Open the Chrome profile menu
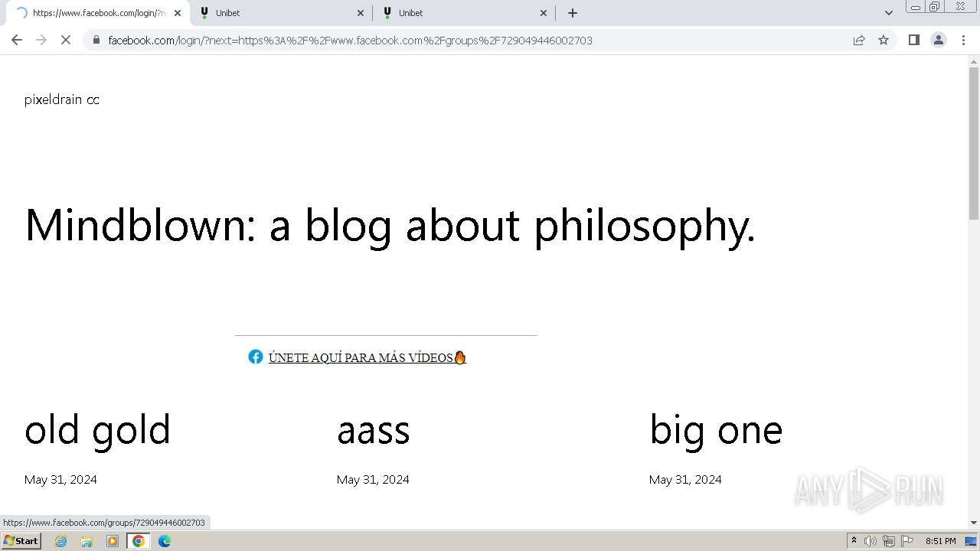This screenshot has width=980, height=551. [x=938, y=40]
